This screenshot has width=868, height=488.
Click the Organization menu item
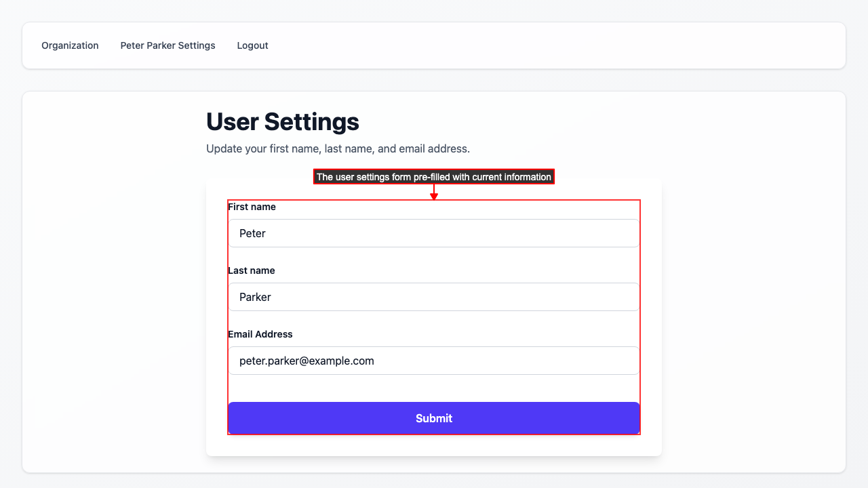tap(70, 45)
